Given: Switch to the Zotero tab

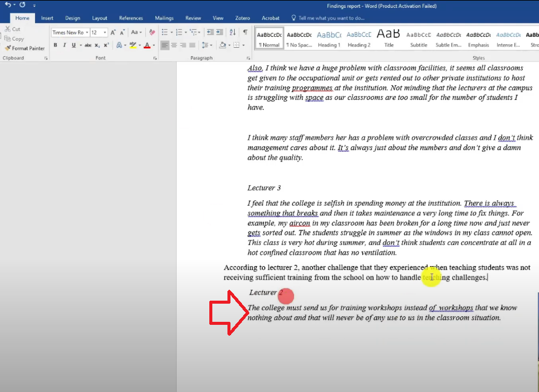Looking at the screenshot, I should (243, 18).
